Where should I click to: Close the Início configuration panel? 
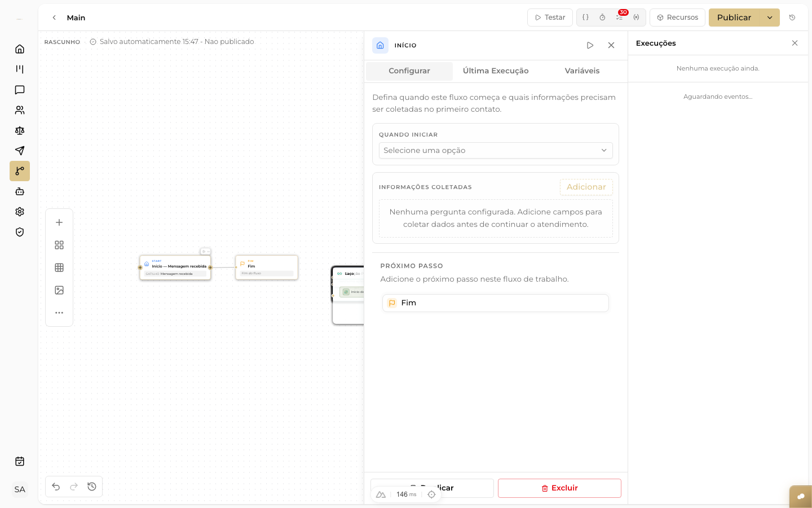click(x=611, y=45)
